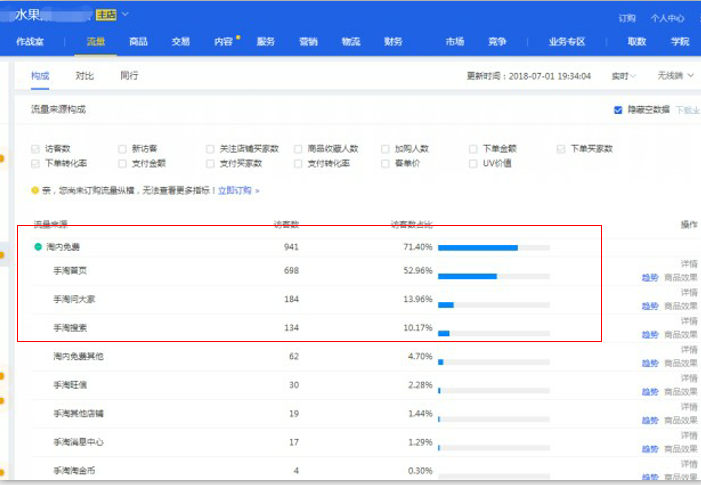Screen dimensions: 701x485
Task: Go to the 竞争 navigation item
Action: tap(497, 42)
